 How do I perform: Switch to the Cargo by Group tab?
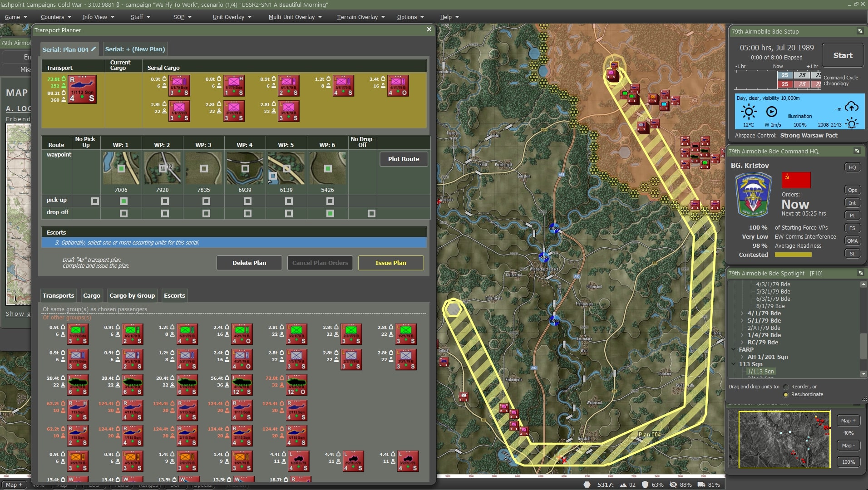132,296
